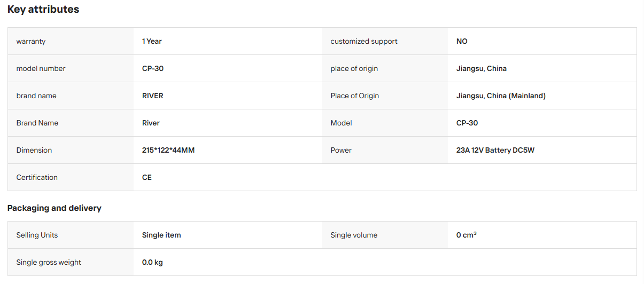Click the Selling Units value Single item
This screenshot has height=284, width=644.
161,235
